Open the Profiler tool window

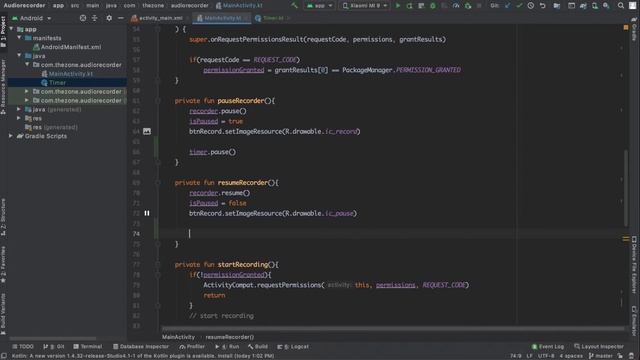(x=192, y=347)
